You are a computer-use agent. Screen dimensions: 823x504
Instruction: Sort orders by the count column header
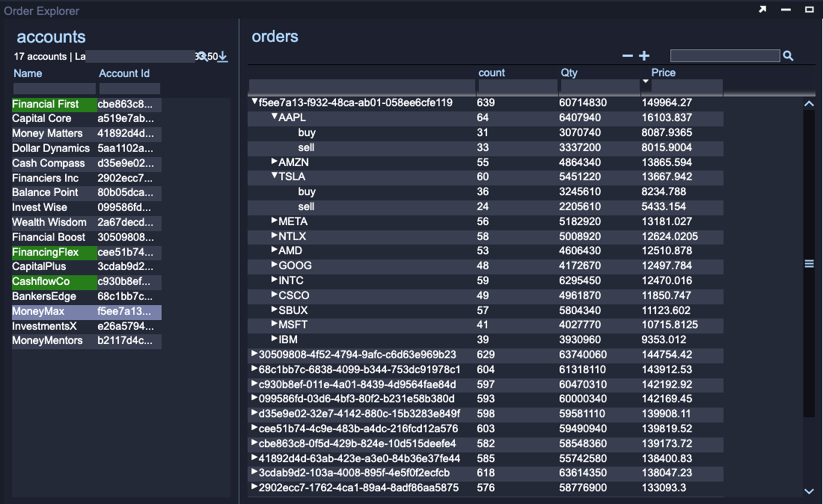pos(492,73)
